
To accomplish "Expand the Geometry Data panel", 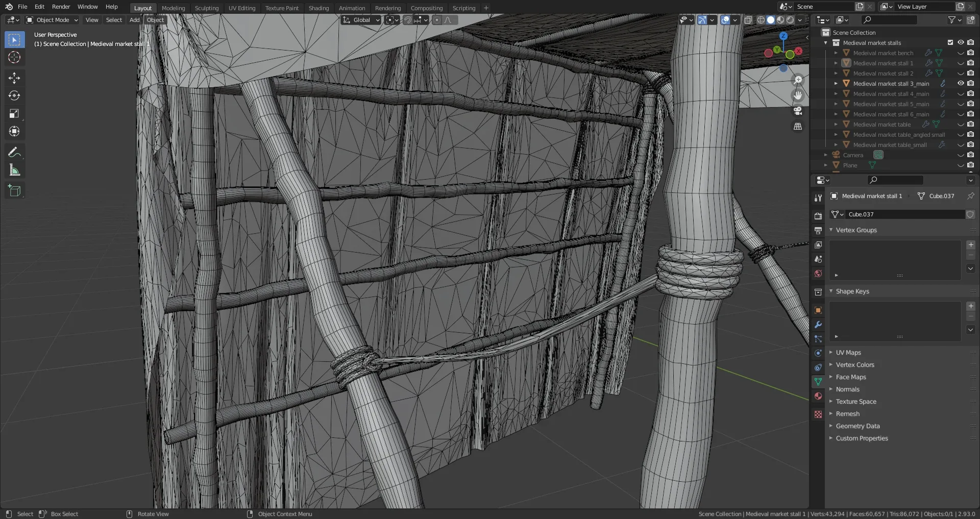I will 857,426.
